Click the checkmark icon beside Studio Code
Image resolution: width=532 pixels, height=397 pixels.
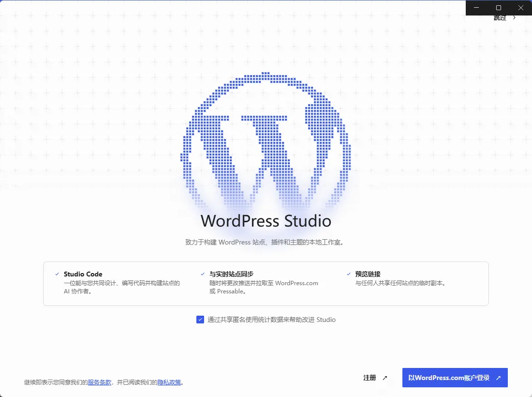click(x=57, y=274)
